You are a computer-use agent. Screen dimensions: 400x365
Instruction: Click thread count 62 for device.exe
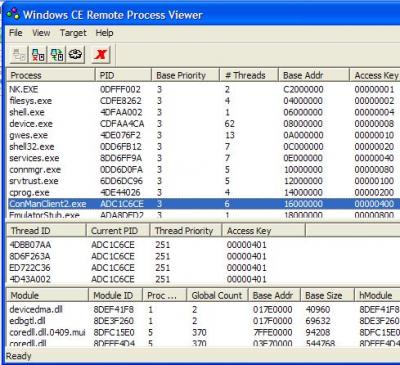[x=229, y=124]
